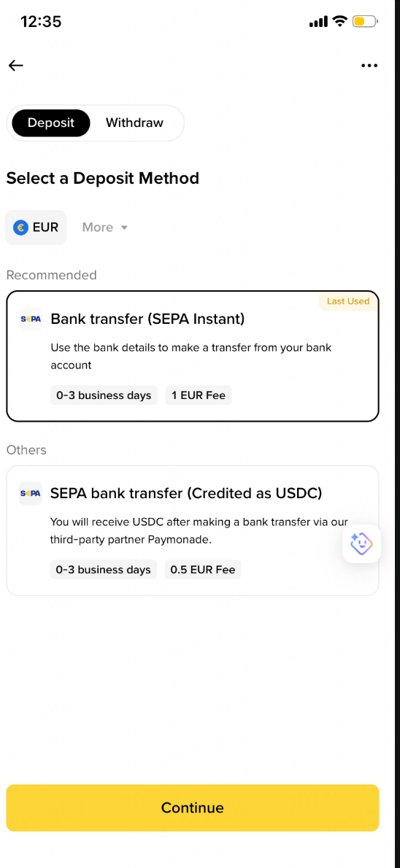Tap the blue euro coin icon
This screenshot has height=868, width=400.
(x=20, y=228)
